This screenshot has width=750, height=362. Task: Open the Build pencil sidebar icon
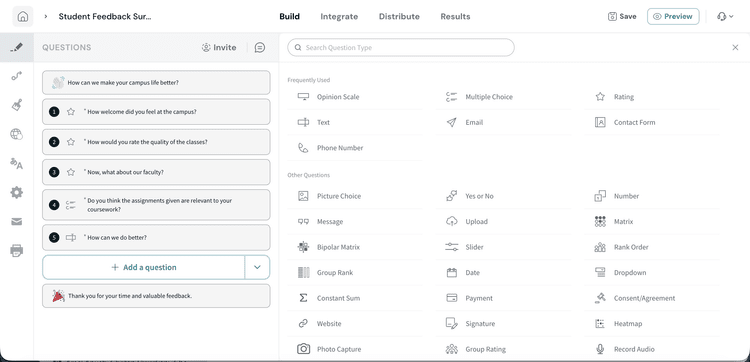pyautogui.click(x=17, y=47)
